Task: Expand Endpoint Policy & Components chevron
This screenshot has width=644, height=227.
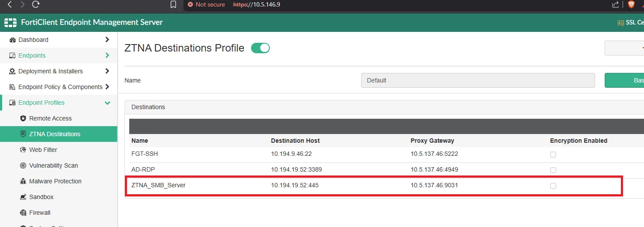Action: [107, 87]
